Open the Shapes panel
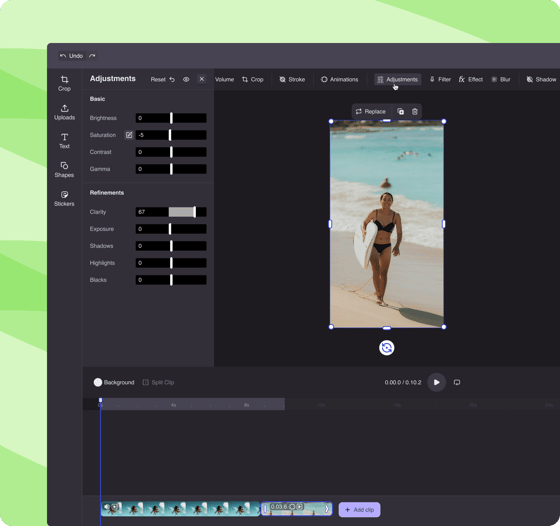The width and height of the screenshot is (560, 526). [64, 170]
